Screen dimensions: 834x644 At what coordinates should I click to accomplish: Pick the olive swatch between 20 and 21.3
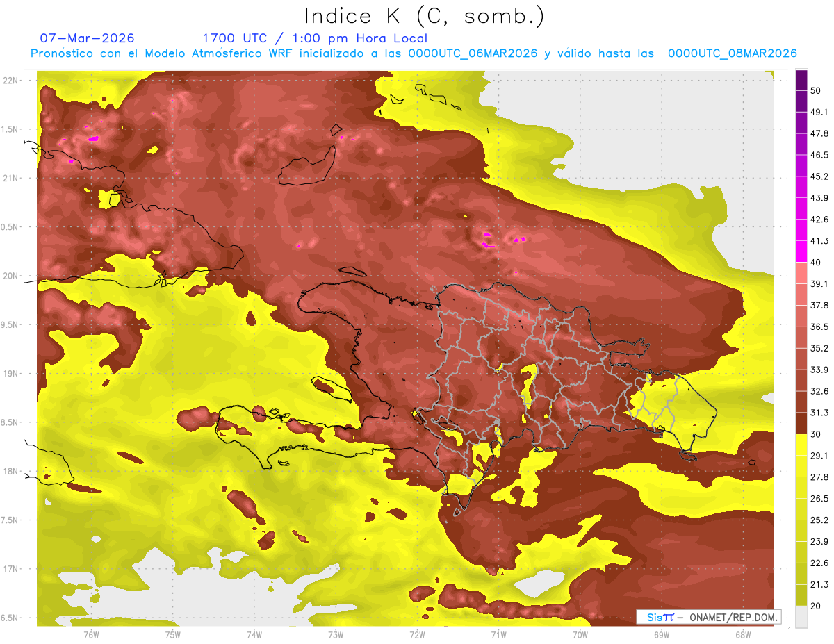(801, 595)
